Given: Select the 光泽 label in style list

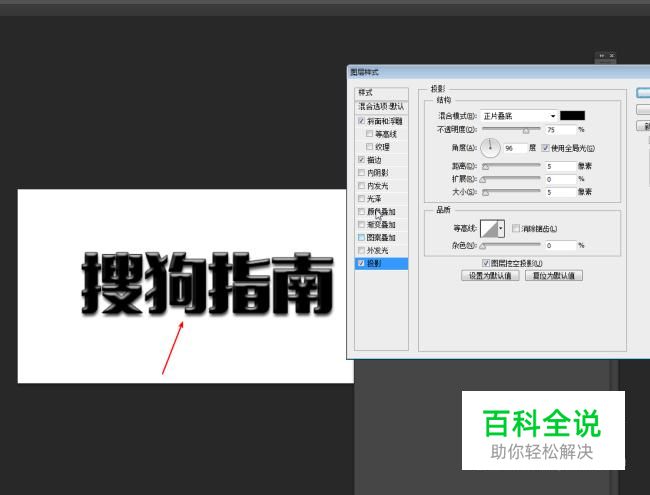Looking at the screenshot, I should [374, 199].
